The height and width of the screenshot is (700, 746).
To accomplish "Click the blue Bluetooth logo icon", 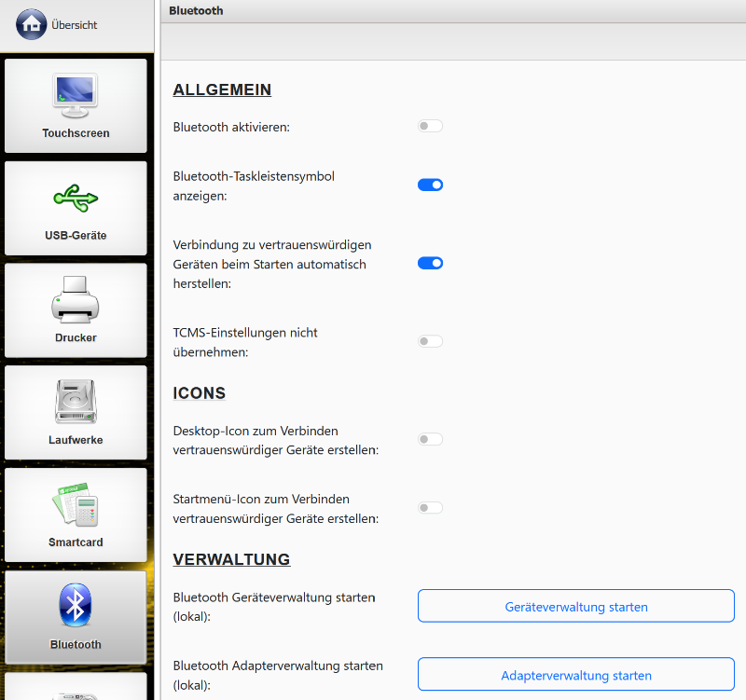I will (x=76, y=606).
